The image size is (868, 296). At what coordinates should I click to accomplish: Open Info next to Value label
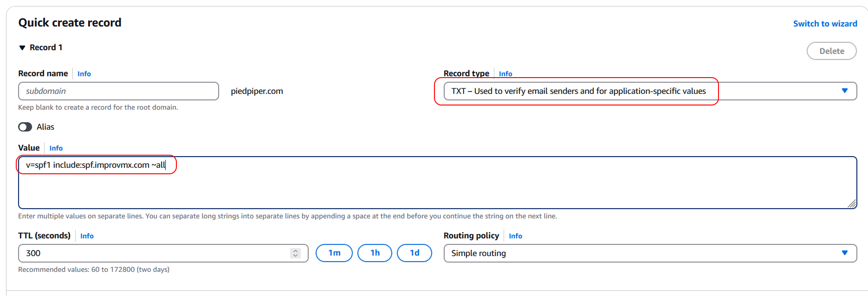(56, 148)
